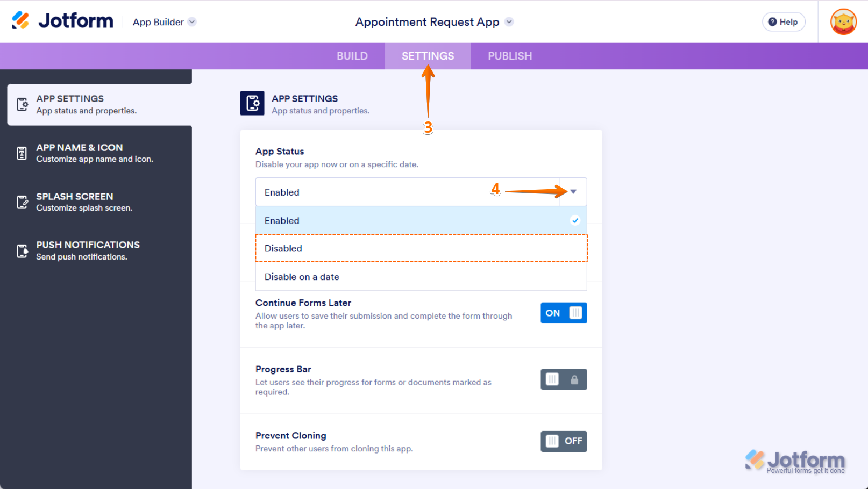The width and height of the screenshot is (868, 489).
Task: Click the Jotform logo icon
Action: point(20,20)
